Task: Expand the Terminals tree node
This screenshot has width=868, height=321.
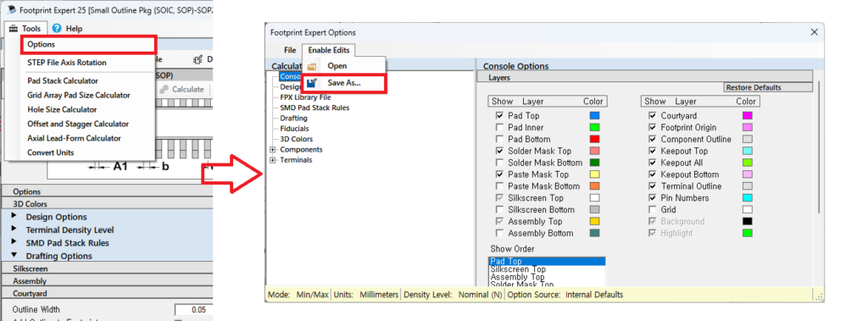Action: 272,160
